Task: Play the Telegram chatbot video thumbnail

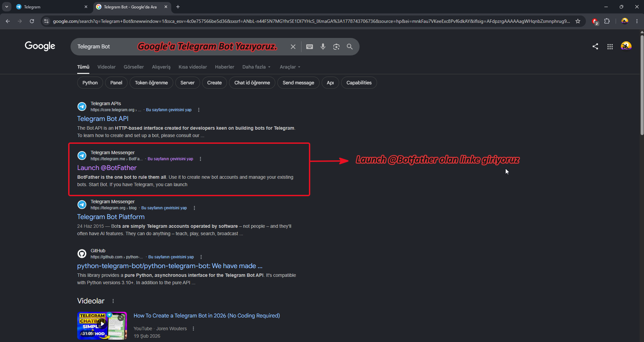Action: (102, 326)
